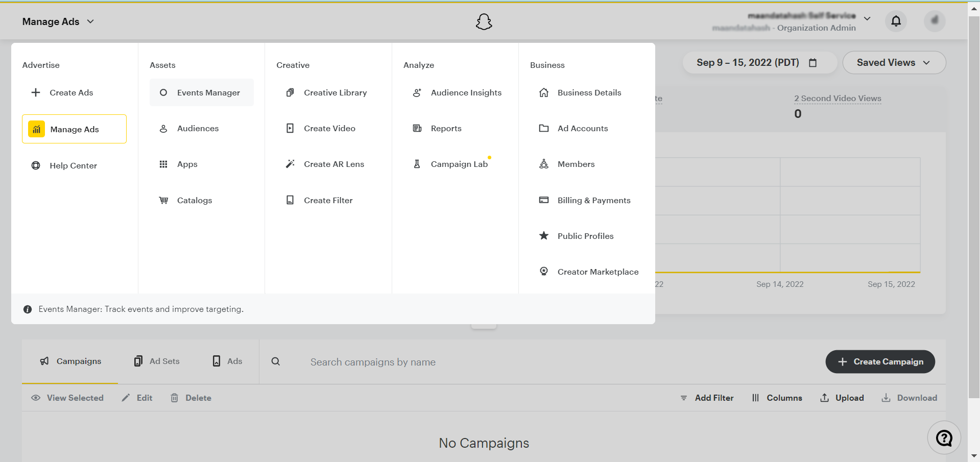Select Events Manager menu item
The width and height of the screenshot is (980, 462).
coord(202,92)
